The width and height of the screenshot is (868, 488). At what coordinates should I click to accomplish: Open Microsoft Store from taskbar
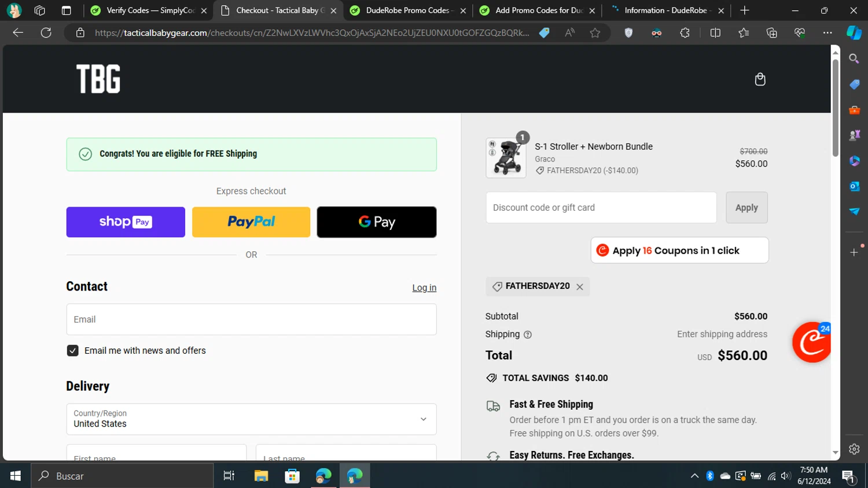pyautogui.click(x=292, y=476)
